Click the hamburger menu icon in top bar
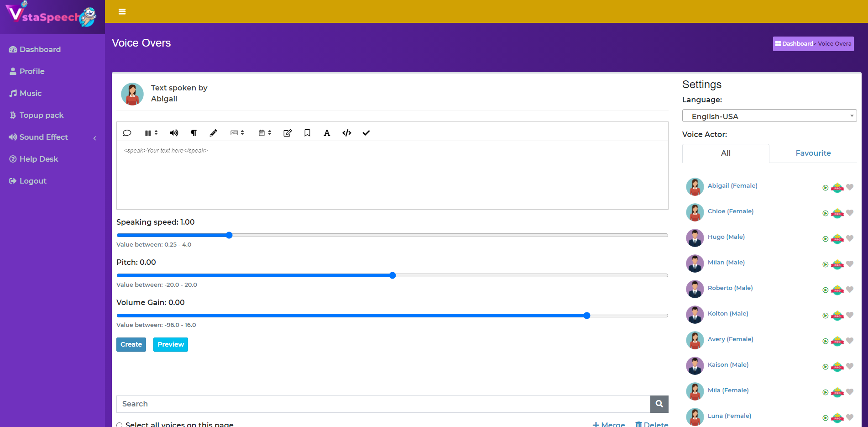Screen dimensions: 868x427 click(x=122, y=11)
